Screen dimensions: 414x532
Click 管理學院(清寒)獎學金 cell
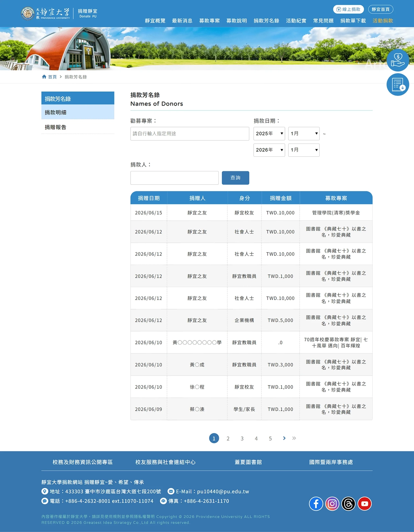click(336, 213)
